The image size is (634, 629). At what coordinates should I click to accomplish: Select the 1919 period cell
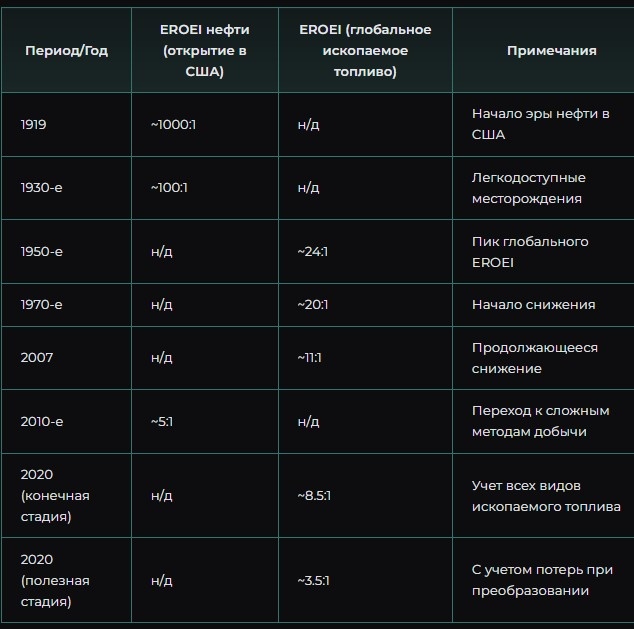[x=34, y=125]
